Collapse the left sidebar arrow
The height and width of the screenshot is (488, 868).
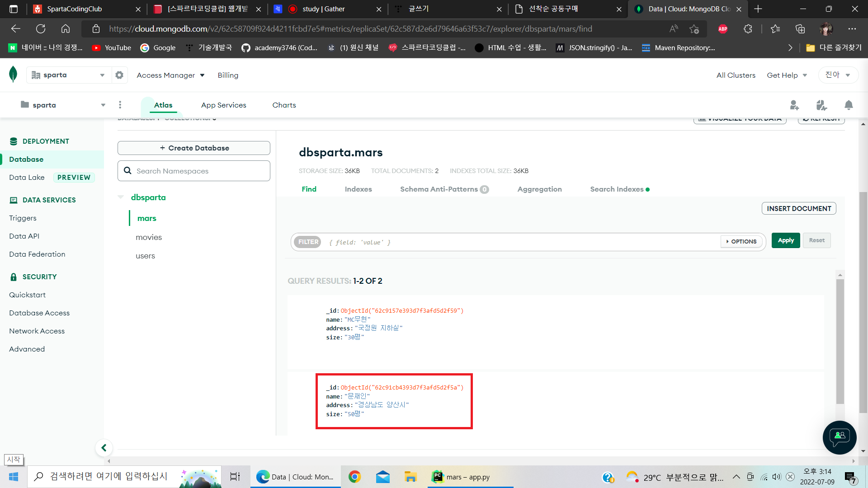tap(104, 448)
